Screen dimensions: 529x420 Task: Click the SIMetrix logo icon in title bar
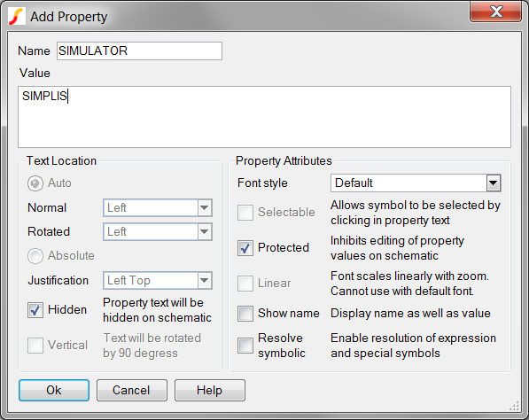pos(17,17)
